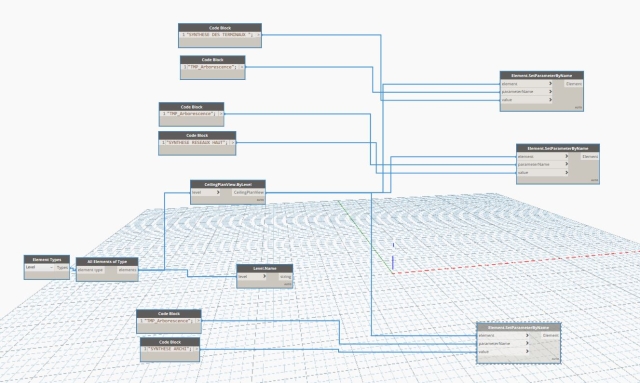Image resolution: width=640 pixels, height=383 pixels.
Task: Click the auto lacing label on CeilingPlanView.ByLevel
Action: pyautogui.click(x=260, y=200)
